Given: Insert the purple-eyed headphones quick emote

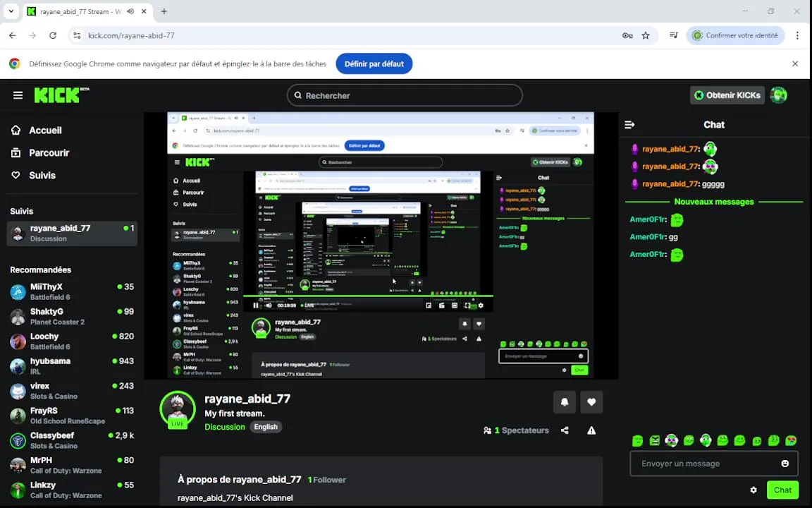Looking at the screenshot, I should [x=672, y=440].
